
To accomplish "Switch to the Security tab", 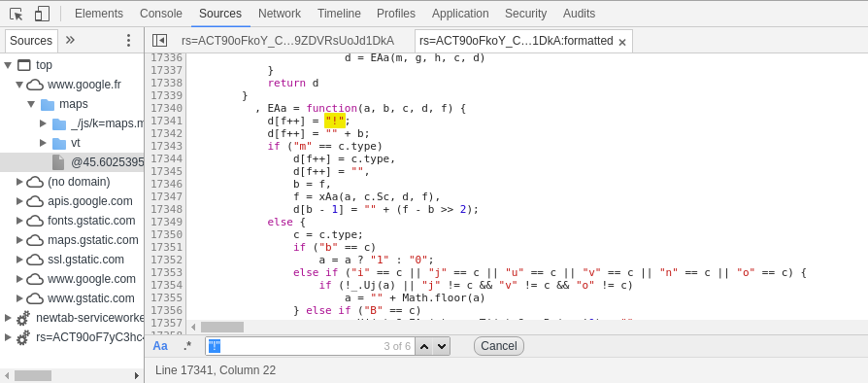I will click(525, 14).
